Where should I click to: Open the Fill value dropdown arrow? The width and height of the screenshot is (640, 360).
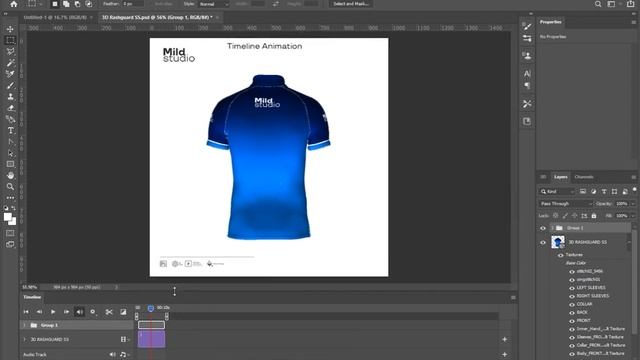coord(633,216)
